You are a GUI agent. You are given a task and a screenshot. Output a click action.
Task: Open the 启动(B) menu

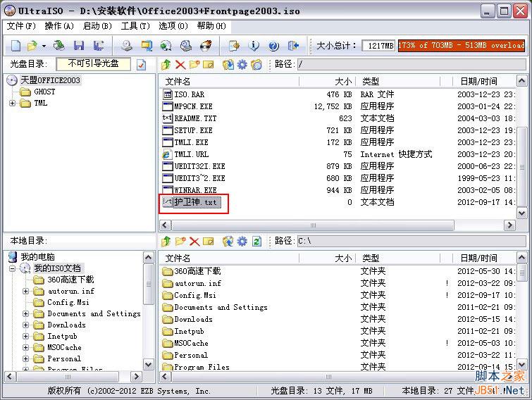click(97, 26)
